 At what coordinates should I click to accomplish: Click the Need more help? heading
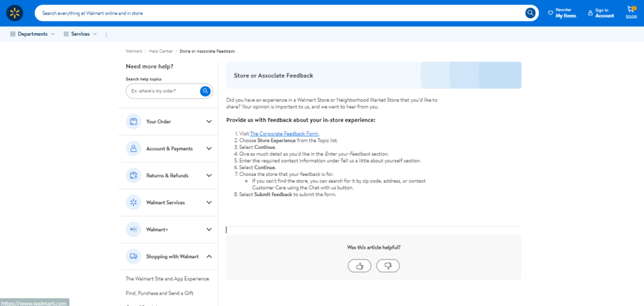pyautogui.click(x=150, y=67)
